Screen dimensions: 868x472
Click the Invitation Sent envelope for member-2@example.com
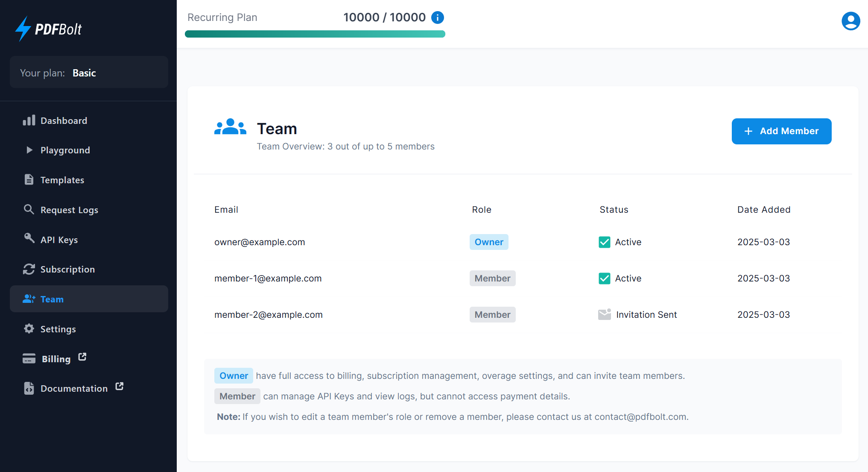coord(604,315)
